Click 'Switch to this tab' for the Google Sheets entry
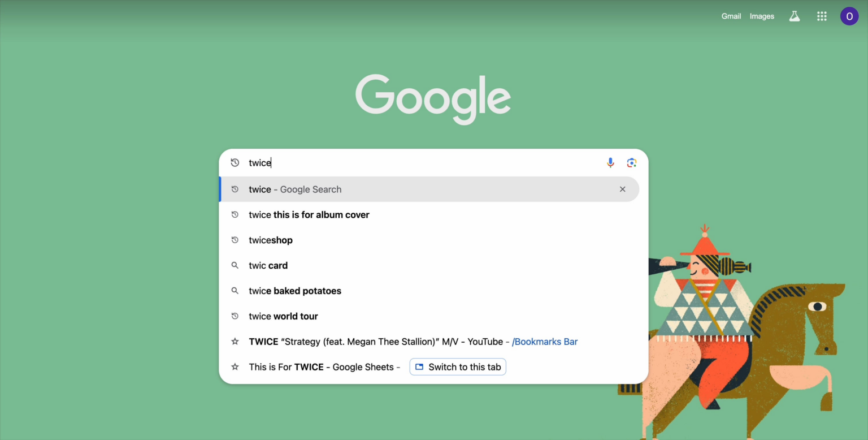 point(458,366)
